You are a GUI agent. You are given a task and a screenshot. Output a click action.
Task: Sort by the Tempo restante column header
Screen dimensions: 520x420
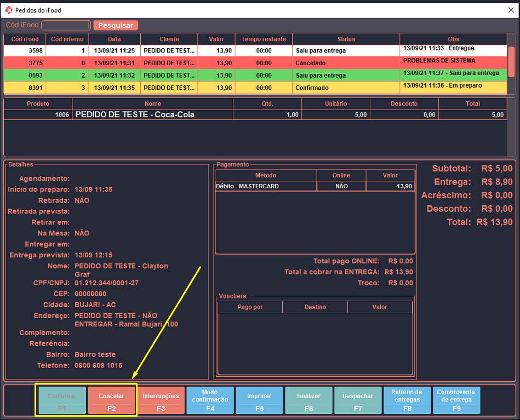click(264, 39)
